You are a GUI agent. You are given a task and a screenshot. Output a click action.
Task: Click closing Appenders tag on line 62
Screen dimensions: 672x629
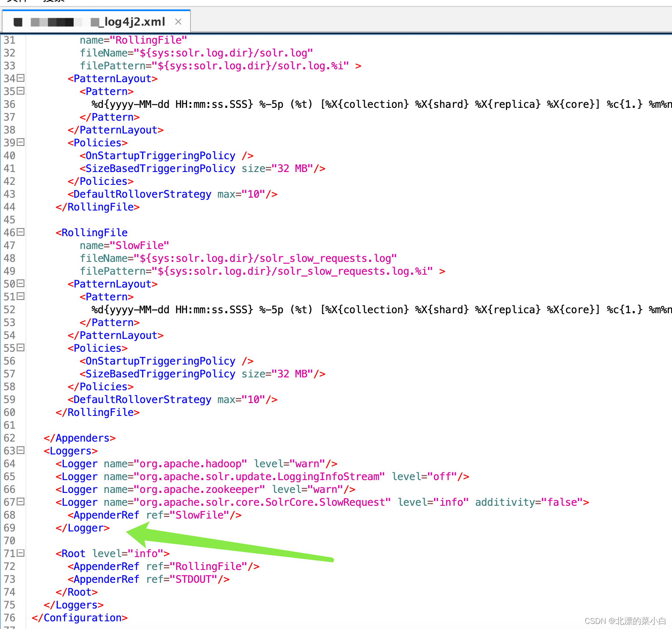click(80, 438)
